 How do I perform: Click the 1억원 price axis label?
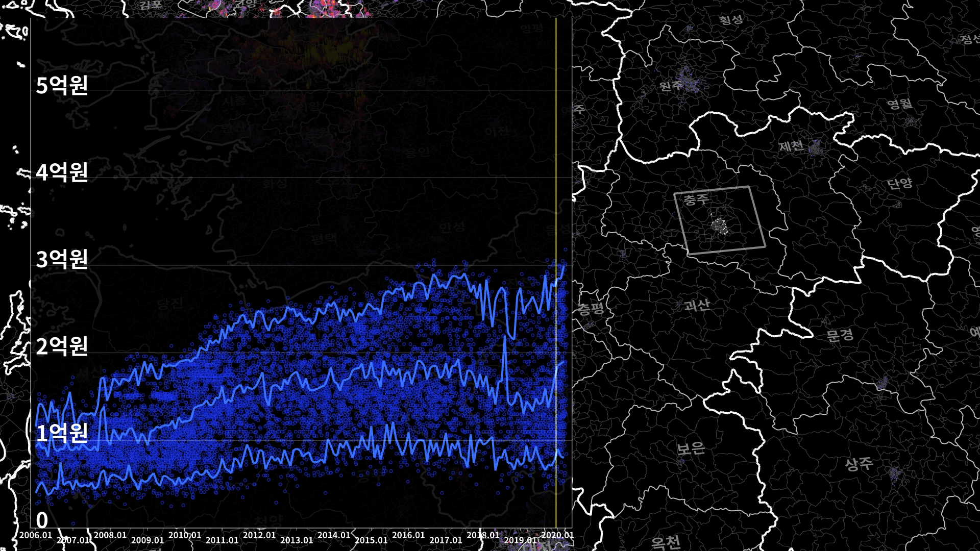point(62,433)
